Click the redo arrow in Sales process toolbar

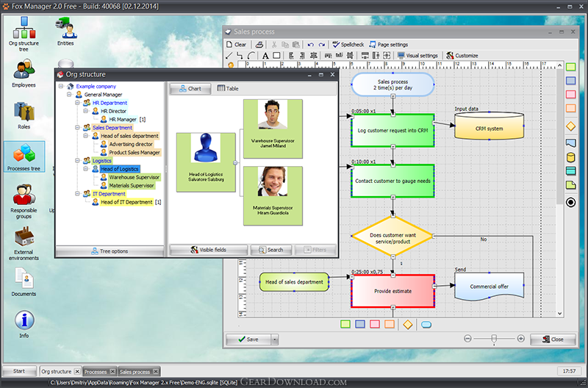coord(321,45)
